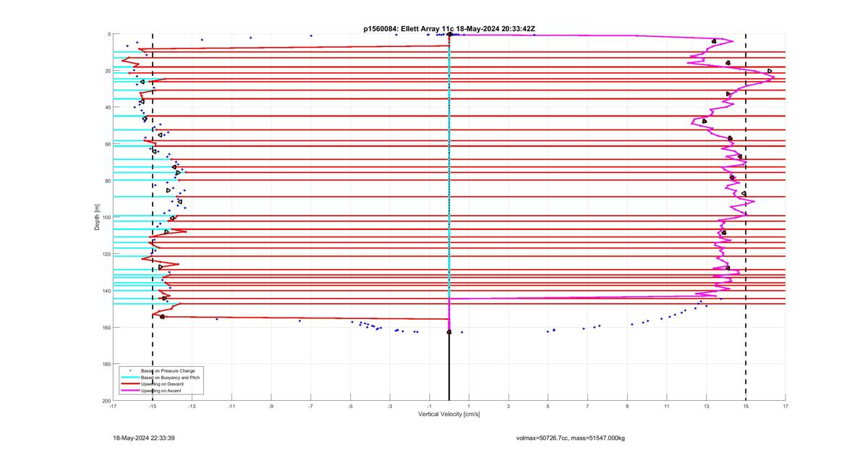Click the x-axis tick label '-9'
868x450 pixels.
(x=271, y=406)
